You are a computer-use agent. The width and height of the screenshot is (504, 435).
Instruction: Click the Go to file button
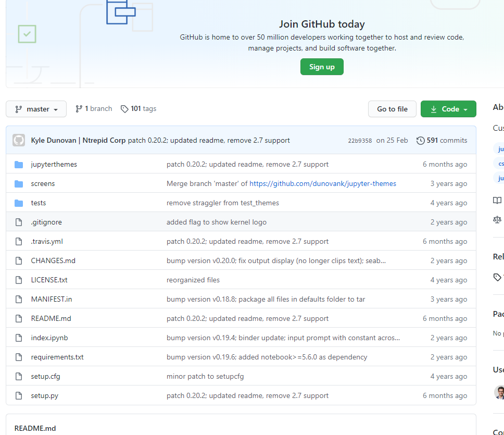pyautogui.click(x=392, y=109)
